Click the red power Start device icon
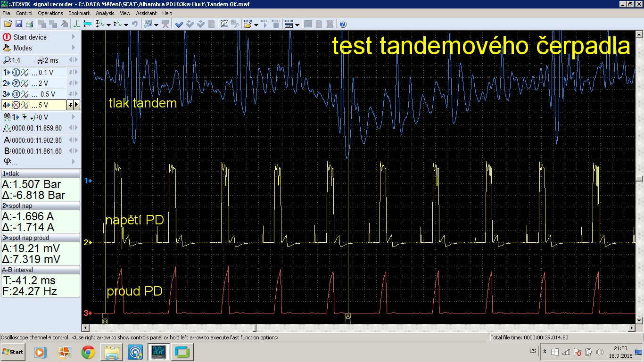 [7, 37]
